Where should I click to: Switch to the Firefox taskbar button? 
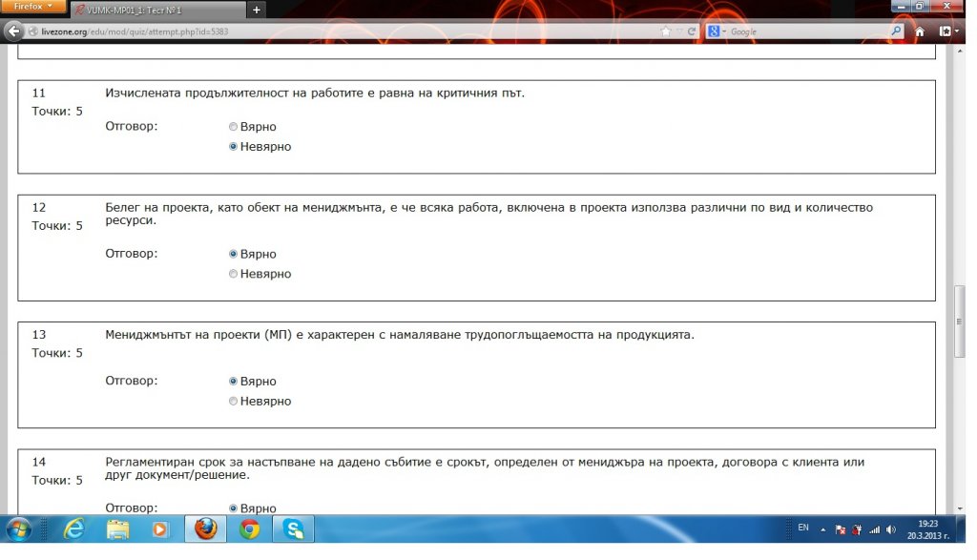point(206,529)
